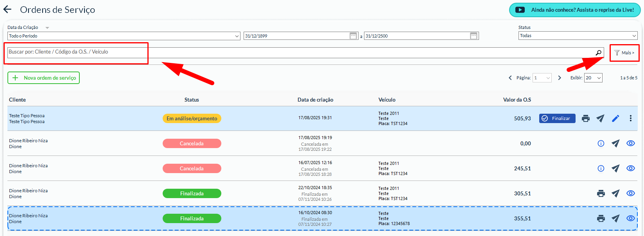The width and height of the screenshot is (644, 236).
Task: Click the magnifier search icon
Action: coord(598,53)
